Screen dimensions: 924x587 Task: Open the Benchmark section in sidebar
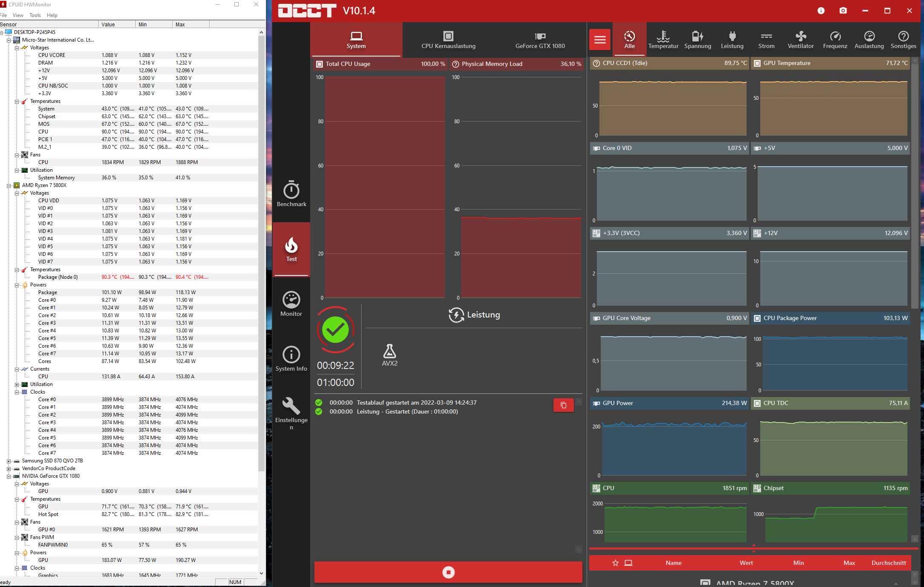point(291,194)
